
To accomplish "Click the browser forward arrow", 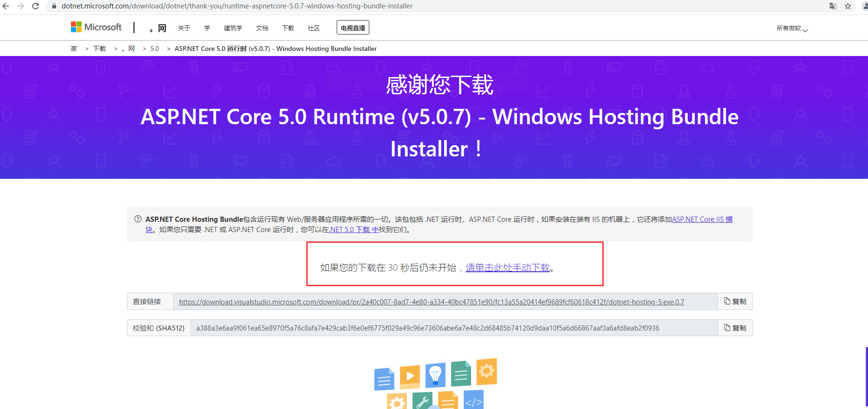I will point(21,6).
